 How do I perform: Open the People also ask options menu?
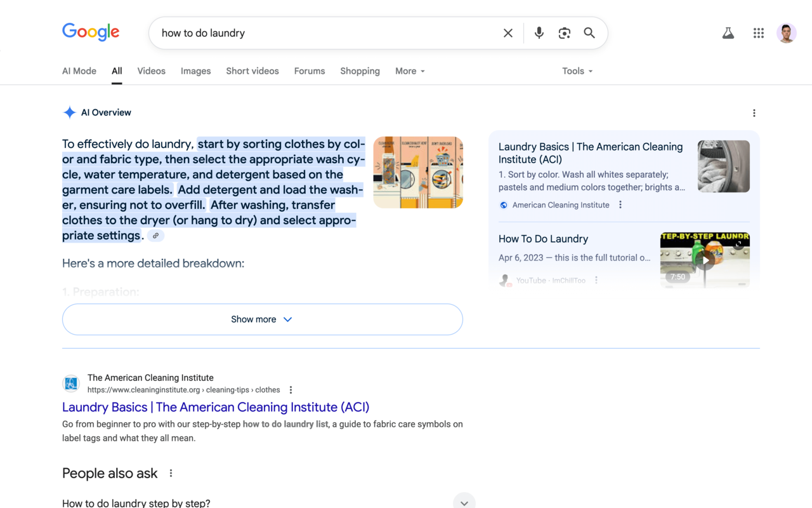[170, 472]
